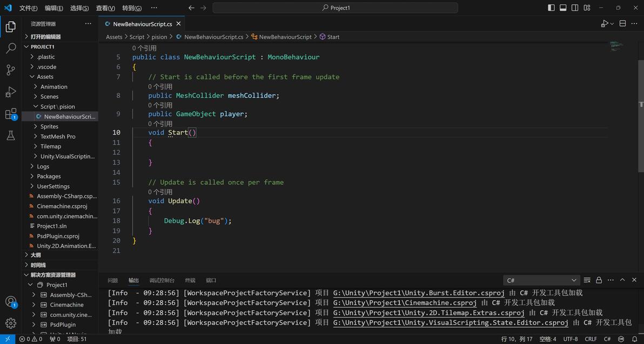Open the C# output channel dropdown
The width and height of the screenshot is (644, 344).
(x=541, y=280)
